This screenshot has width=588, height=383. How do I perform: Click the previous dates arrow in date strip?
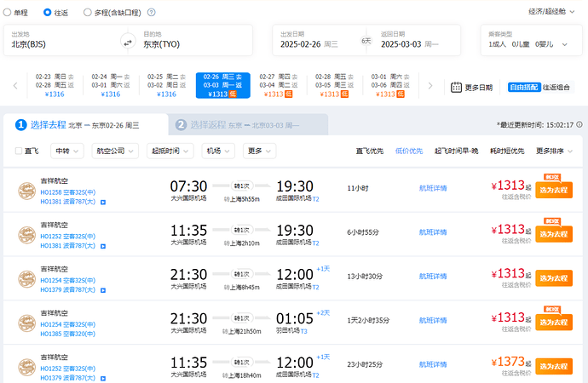(15, 86)
